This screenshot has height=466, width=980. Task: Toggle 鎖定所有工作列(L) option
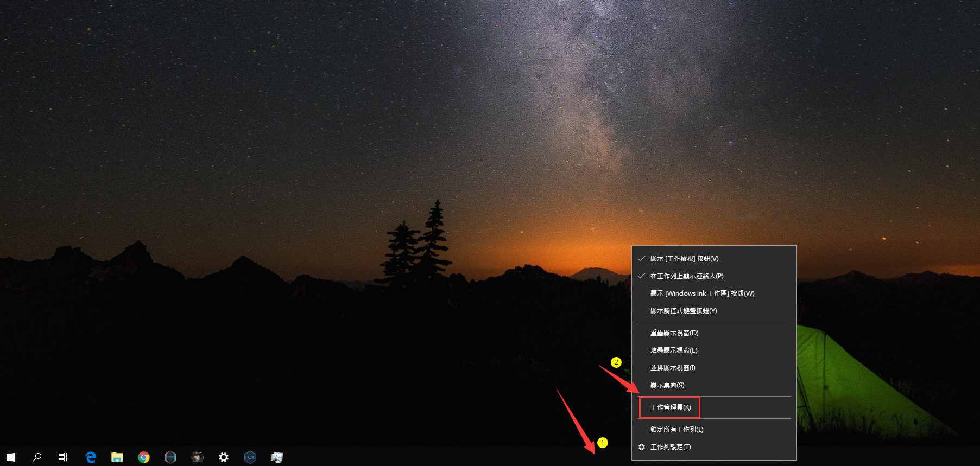pyautogui.click(x=714, y=430)
